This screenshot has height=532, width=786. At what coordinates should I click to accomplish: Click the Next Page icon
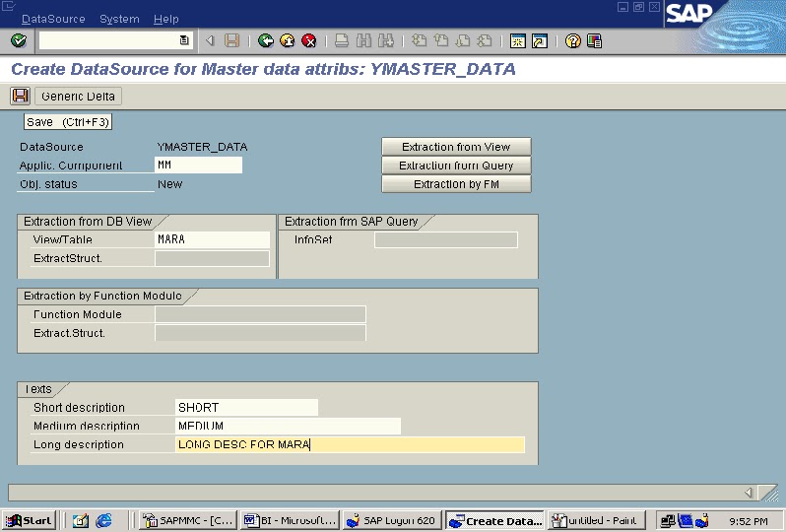pos(463,40)
